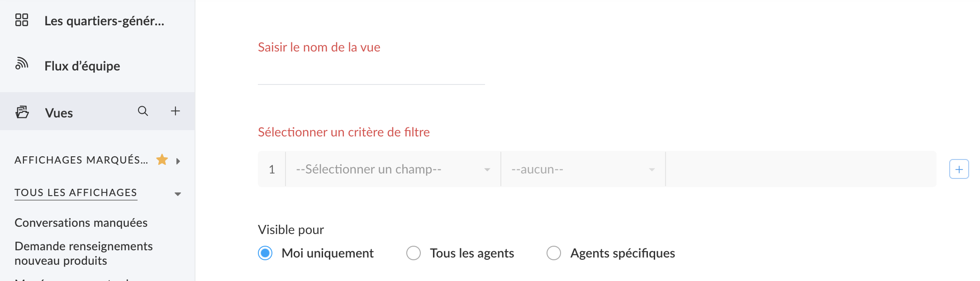Click the headquarters grid icon

(22, 20)
